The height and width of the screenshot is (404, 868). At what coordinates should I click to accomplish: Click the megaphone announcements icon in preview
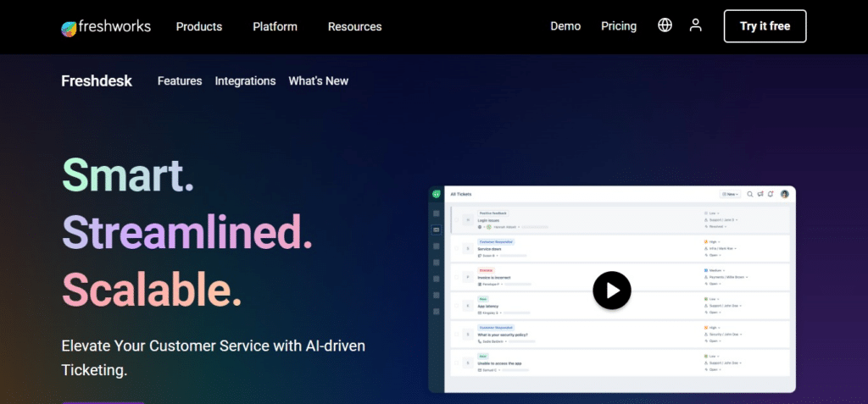(760, 194)
